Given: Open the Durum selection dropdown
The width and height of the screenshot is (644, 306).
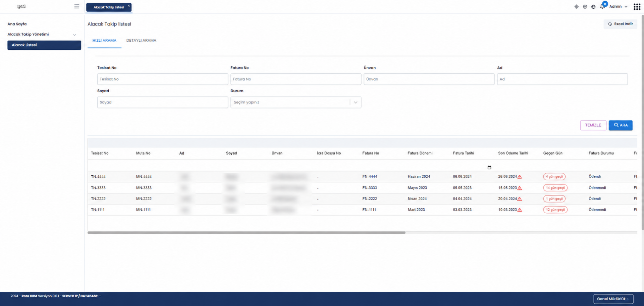Looking at the screenshot, I should pos(296,102).
